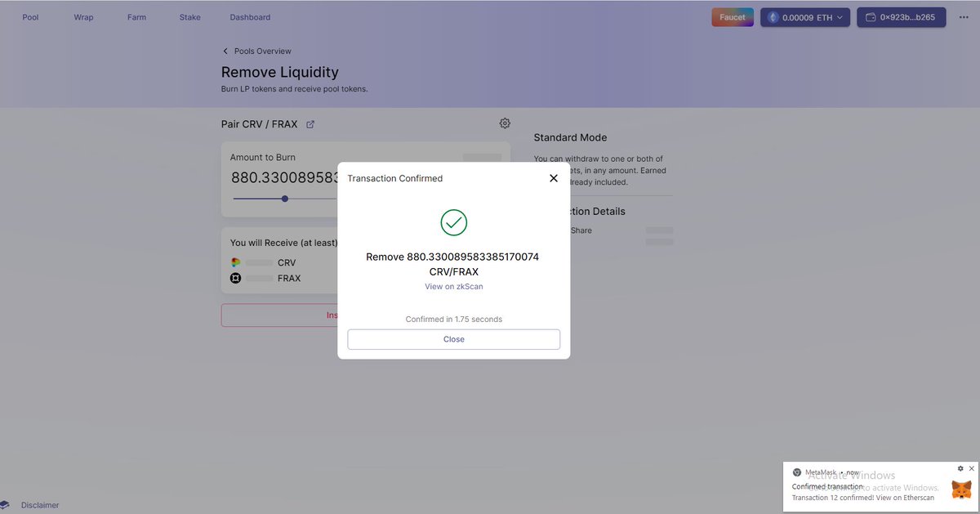The image size is (980, 514).
Task: Click 'Burn LP tokens and receive pool tokens.' text
Action: pos(295,88)
